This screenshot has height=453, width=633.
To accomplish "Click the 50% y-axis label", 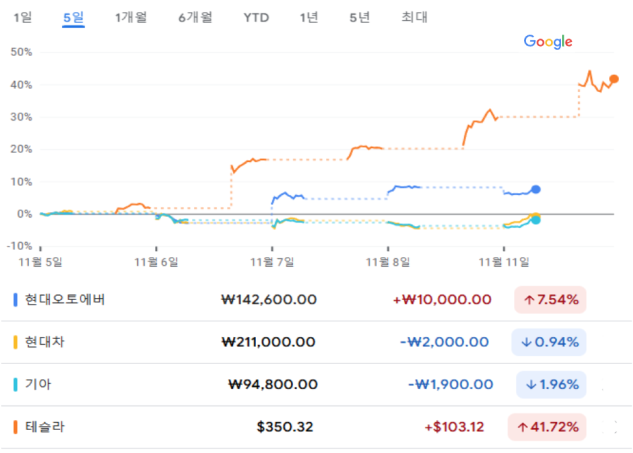I will pos(21,52).
